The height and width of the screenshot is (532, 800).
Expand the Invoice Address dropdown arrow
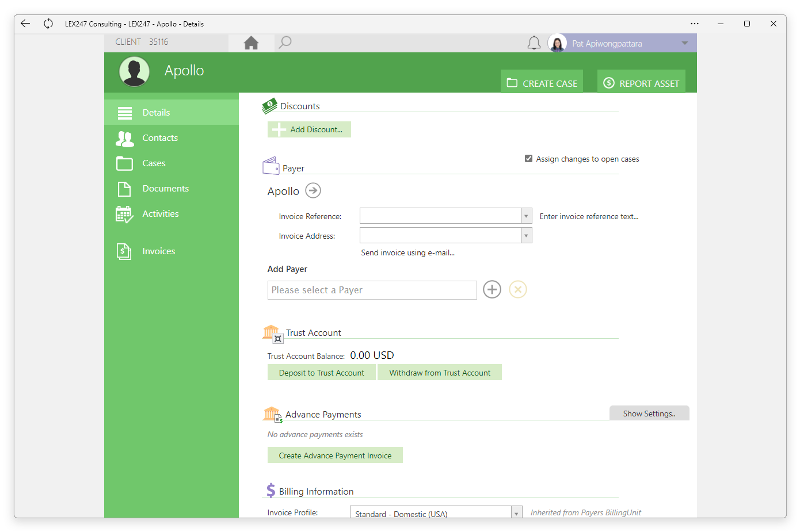[526, 236]
